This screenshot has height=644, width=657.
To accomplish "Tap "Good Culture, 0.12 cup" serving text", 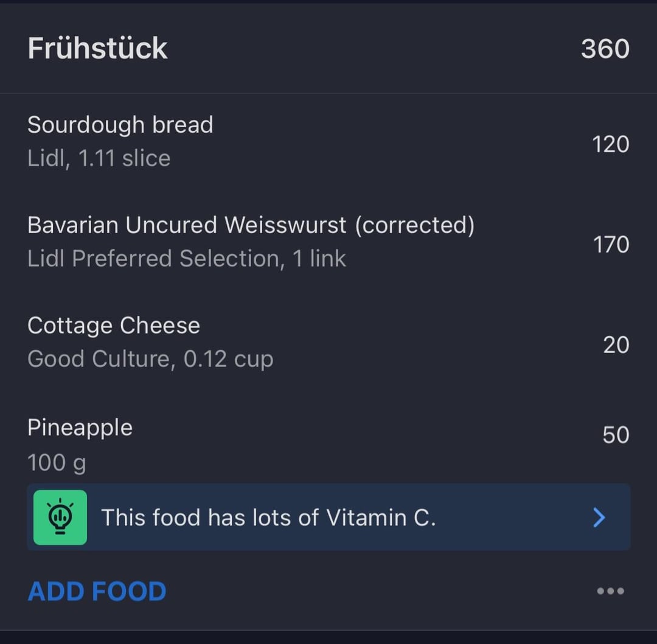I will [x=150, y=359].
